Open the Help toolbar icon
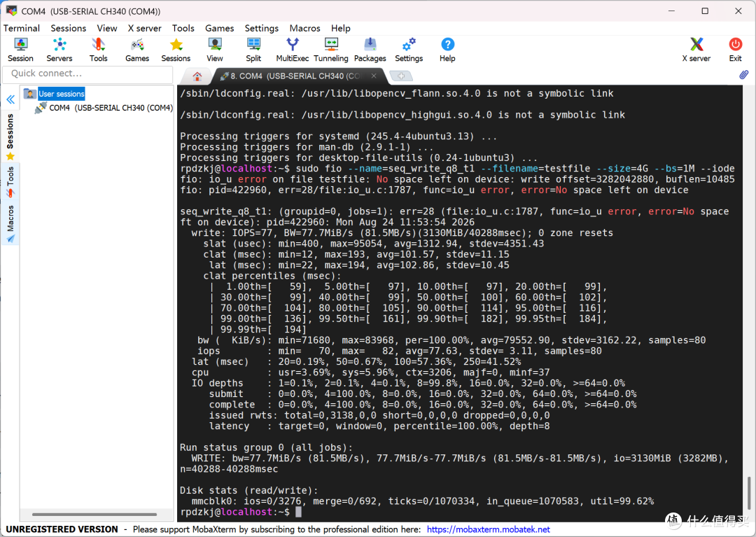The image size is (756, 537). (447, 50)
